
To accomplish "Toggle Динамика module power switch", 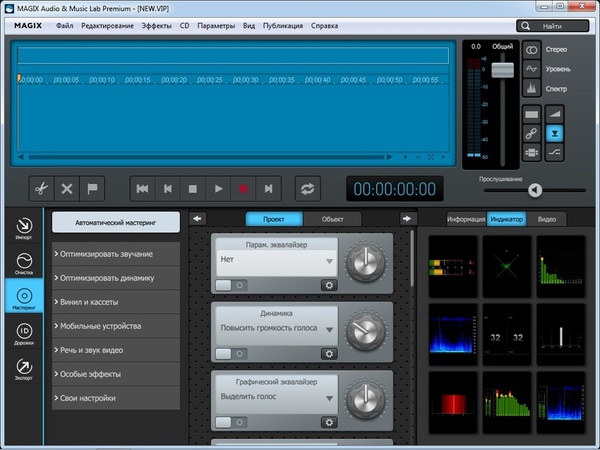I will 231,354.
